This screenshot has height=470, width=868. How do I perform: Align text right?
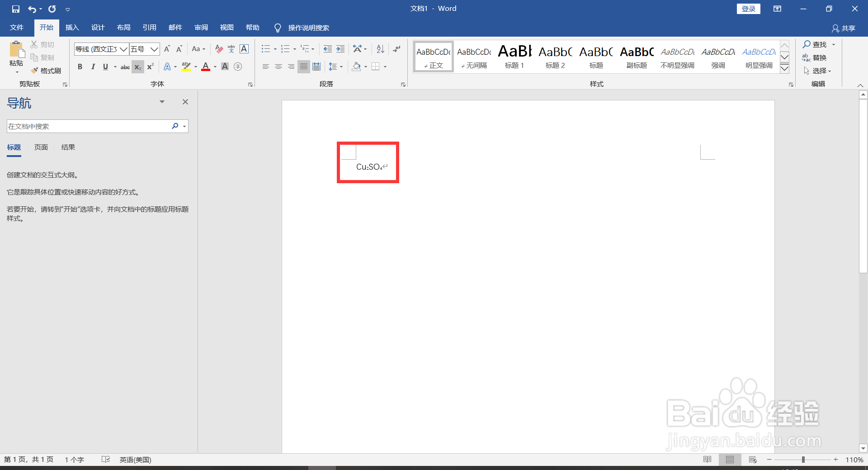[291, 66]
